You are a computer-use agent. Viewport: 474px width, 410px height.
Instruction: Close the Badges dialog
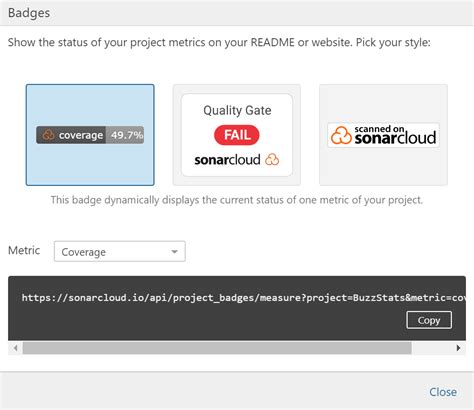pos(443,392)
